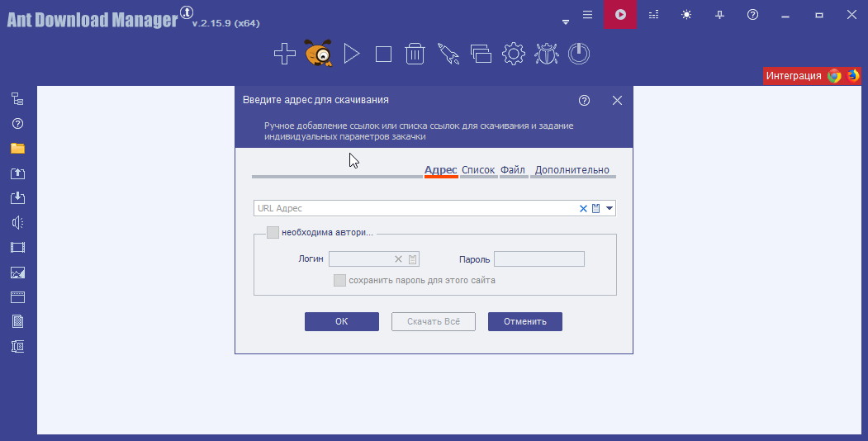Viewport: 868px width, 441px height.
Task: Pin window with the pin icon
Action: coord(719,16)
